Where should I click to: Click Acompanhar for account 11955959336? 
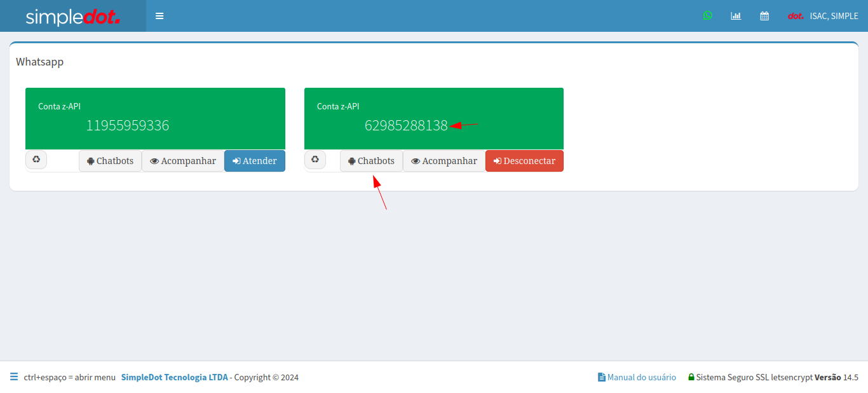pyautogui.click(x=183, y=161)
